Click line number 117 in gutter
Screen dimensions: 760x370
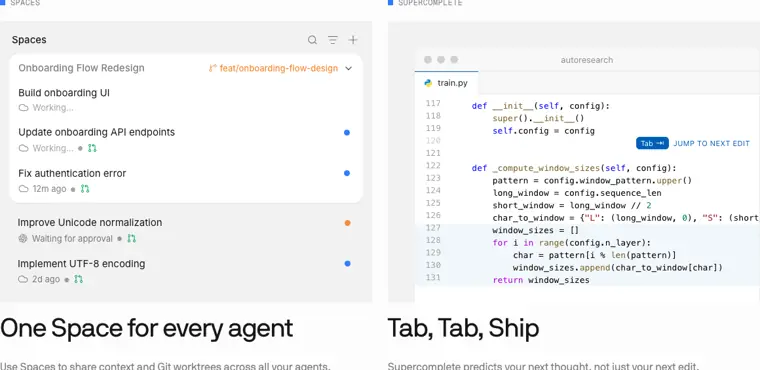(433, 103)
